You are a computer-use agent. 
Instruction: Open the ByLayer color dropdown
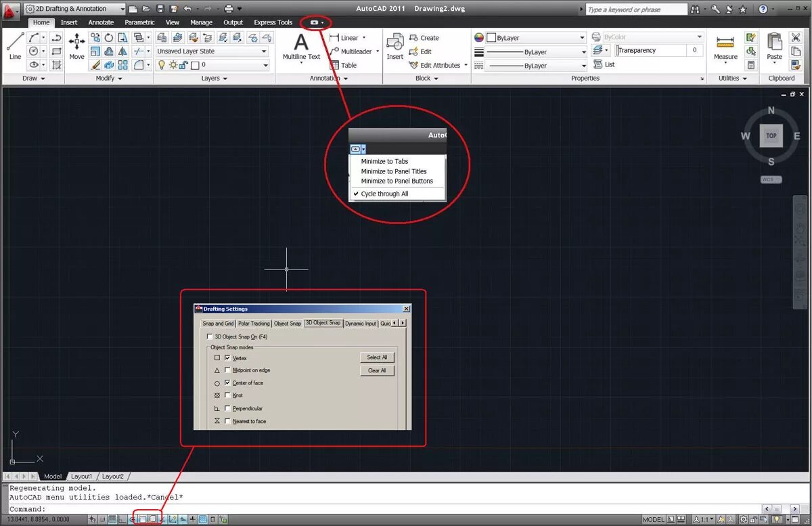[536, 38]
